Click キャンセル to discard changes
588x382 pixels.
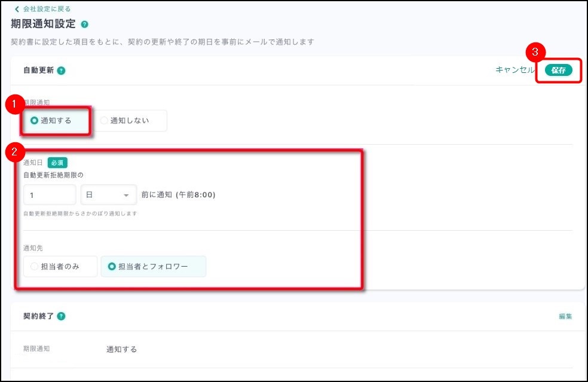click(x=514, y=70)
